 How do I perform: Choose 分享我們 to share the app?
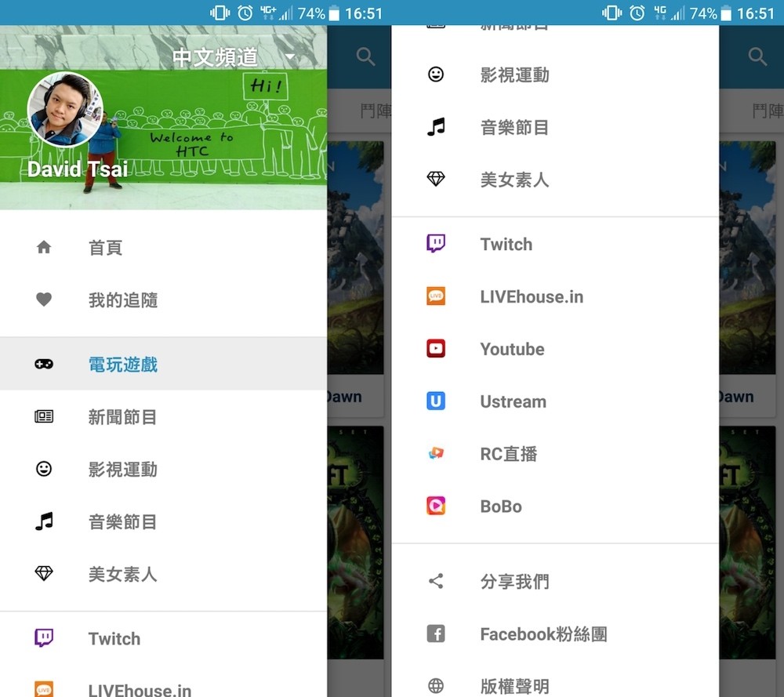pos(515,582)
